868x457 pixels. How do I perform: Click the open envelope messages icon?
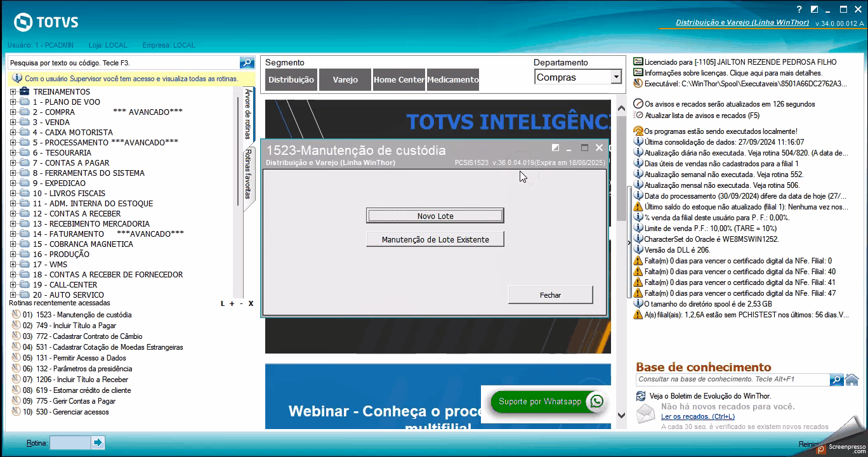tap(645, 413)
